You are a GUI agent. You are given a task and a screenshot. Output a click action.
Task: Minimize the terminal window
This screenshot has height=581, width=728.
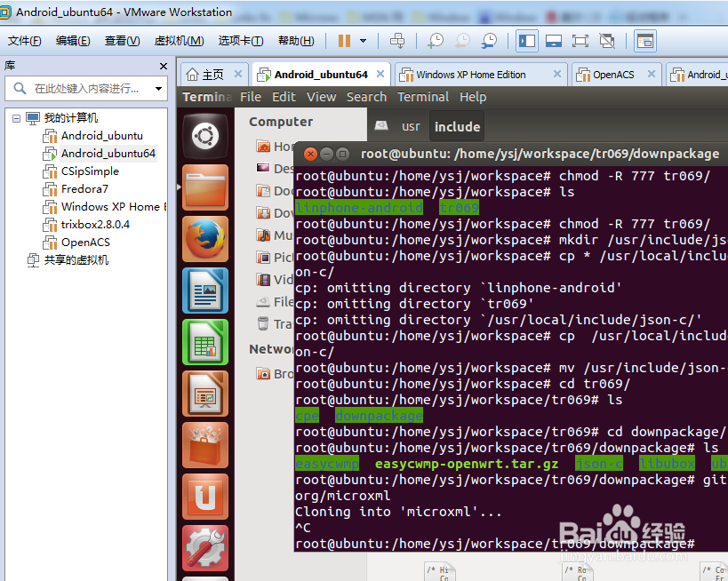327,154
